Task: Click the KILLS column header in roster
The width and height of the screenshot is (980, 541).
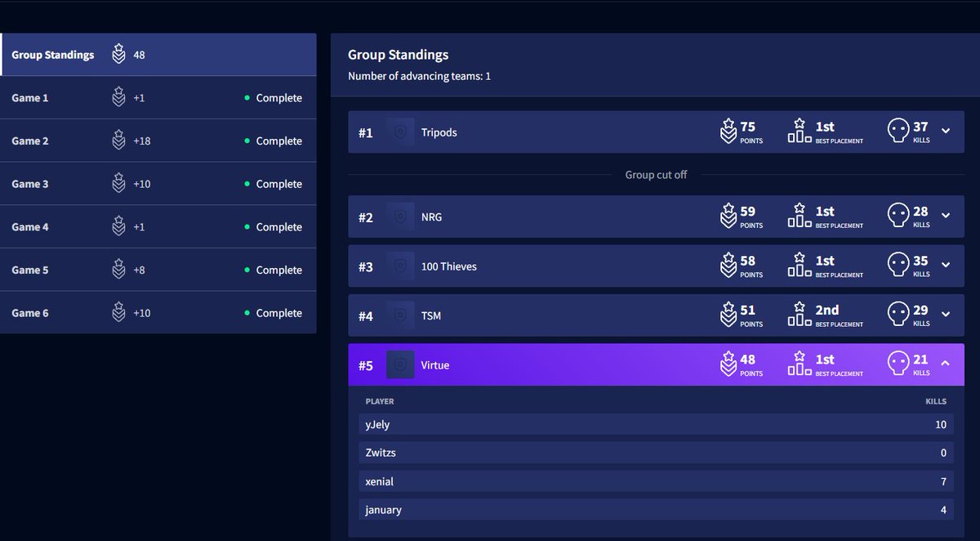Action: tap(936, 401)
